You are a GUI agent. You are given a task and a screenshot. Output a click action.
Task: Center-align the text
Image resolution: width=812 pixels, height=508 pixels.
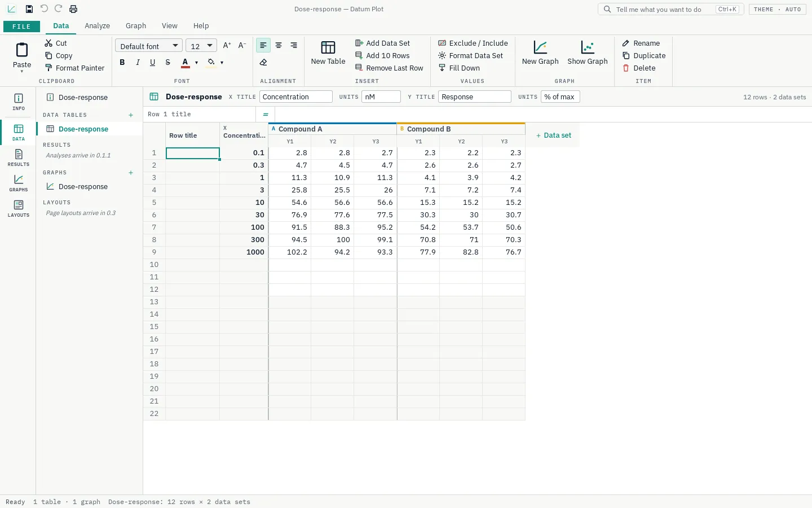click(x=279, y=45)
